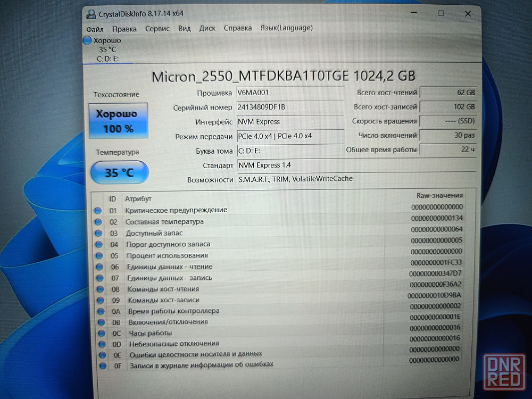Viewport: 532px width, 399px height.
Task: Click status dot of Ошибки целостности носителя row
Action: point(103,355)
